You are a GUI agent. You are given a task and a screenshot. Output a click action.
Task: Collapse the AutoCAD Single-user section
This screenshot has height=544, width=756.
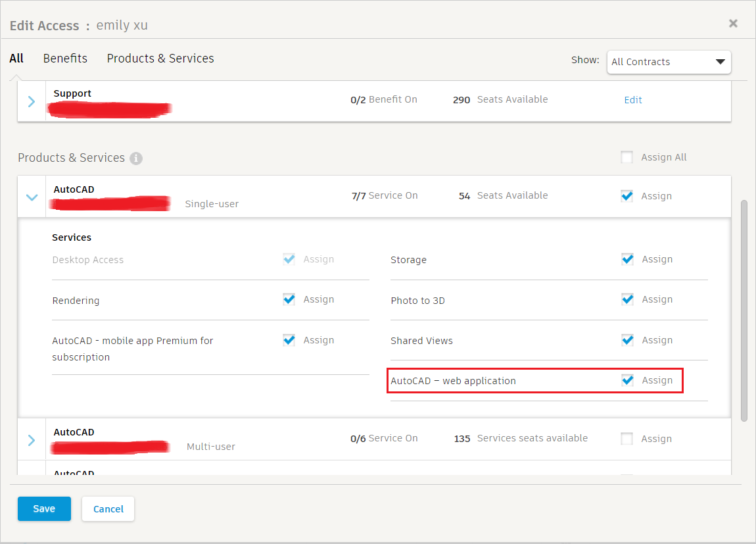coord(32,197)
